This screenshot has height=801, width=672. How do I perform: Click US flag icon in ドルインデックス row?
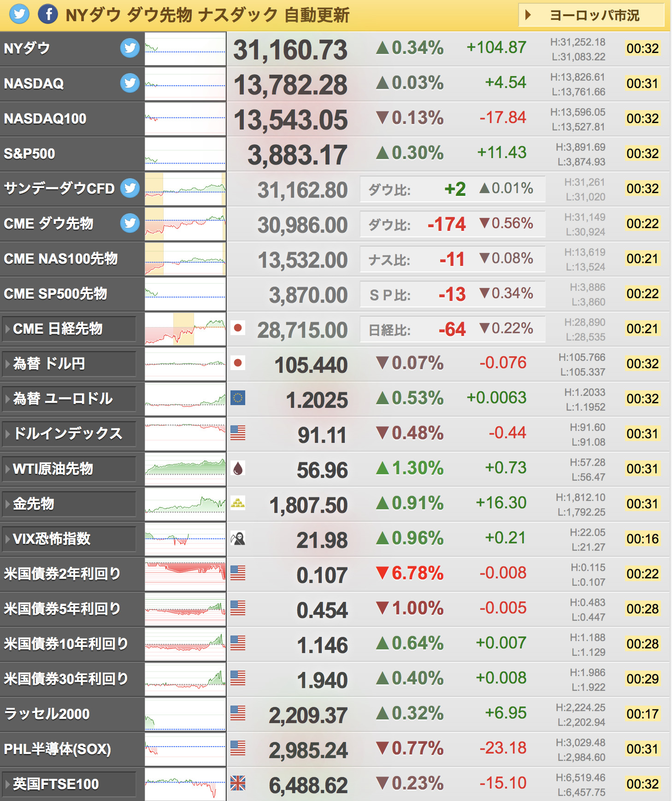tap(238, 433)
